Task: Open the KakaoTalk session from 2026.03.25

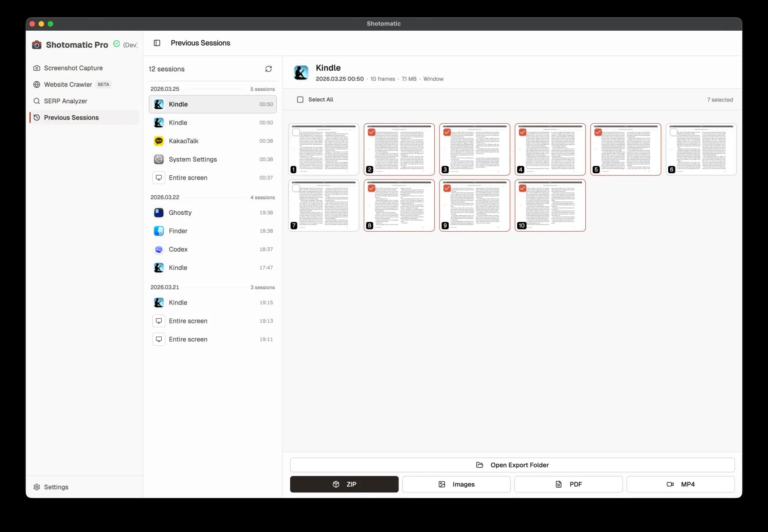Action: point(183,141)
